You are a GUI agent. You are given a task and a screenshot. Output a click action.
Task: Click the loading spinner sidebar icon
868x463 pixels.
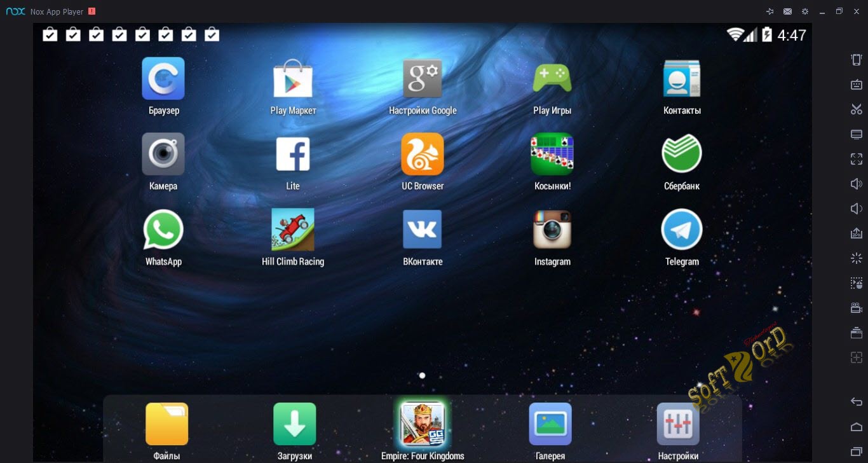(x=857, y=258)
